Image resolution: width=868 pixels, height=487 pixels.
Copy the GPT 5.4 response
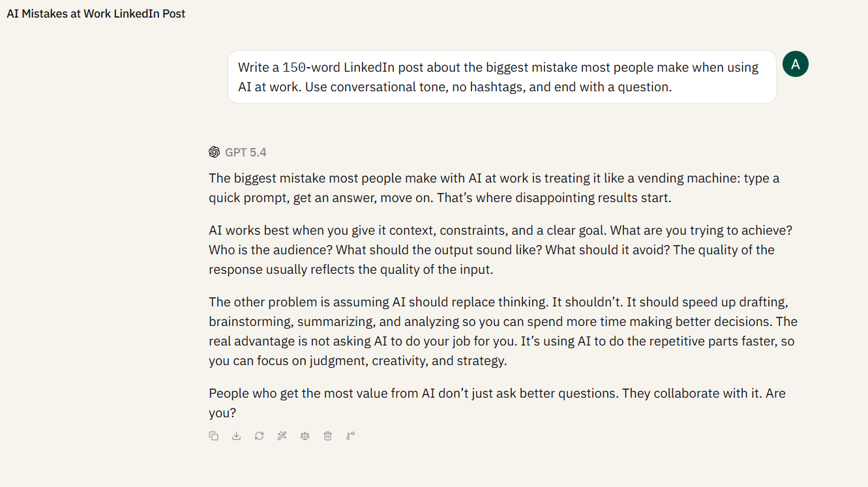pyautogui.click(x=213, y=436)
